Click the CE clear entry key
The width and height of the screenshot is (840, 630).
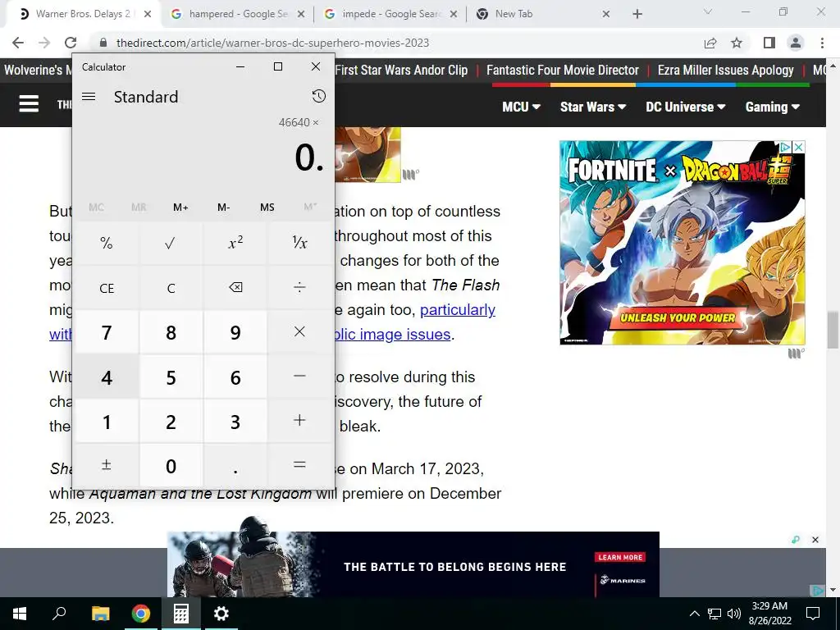(x=107, y=288)
